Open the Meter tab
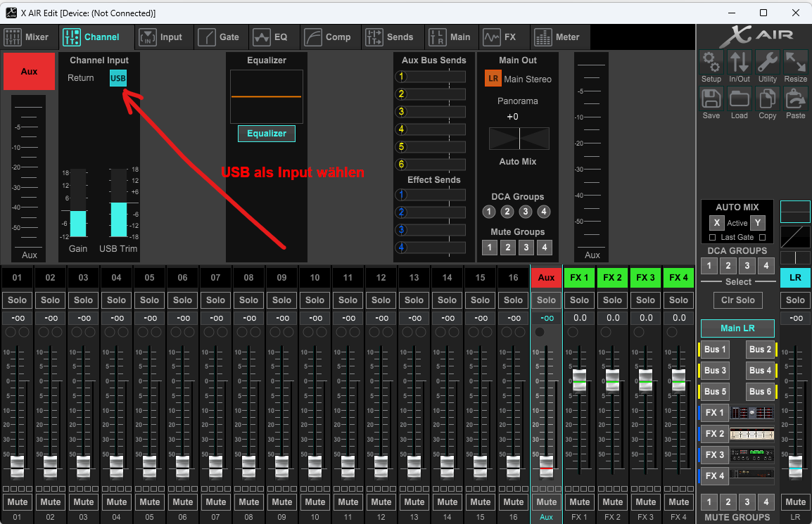Image resolution: width=812 pixels, height=524 pixels. [x=558, y=37]
